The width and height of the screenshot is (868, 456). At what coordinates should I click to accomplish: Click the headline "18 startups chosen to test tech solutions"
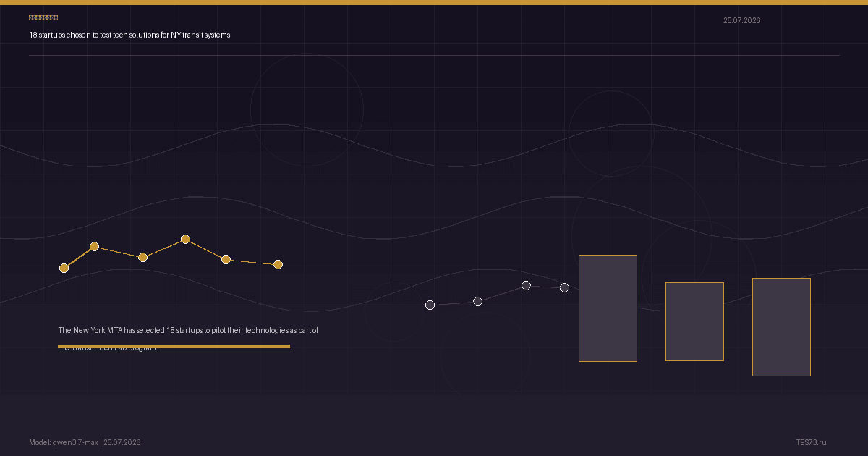(x=129, y=35)
